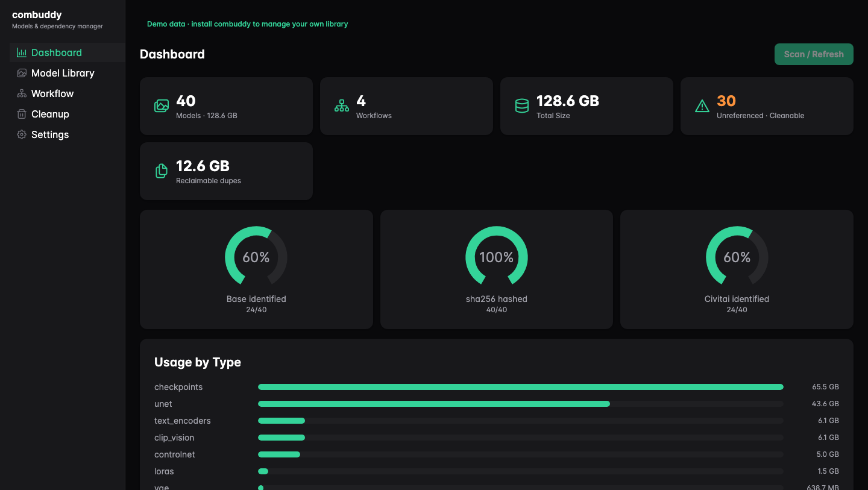Image resolution: width=868 pixels, height=490 pixels.
Task: Click the copy icon on the Reclaimable dupes card
Action: [x=162, y=171]
